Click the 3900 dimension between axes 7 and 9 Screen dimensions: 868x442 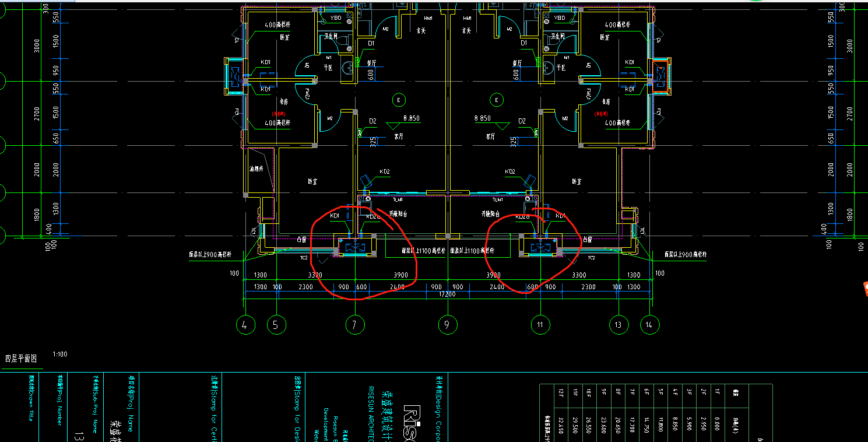click(x=400, y=275)
